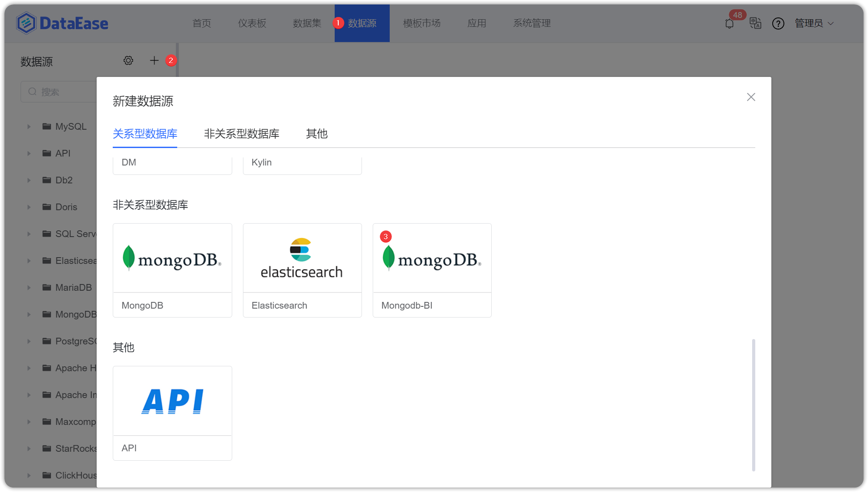Screen dimensions: 868x492
Task: Click the Doris folder icon
Action: point(47,207)
